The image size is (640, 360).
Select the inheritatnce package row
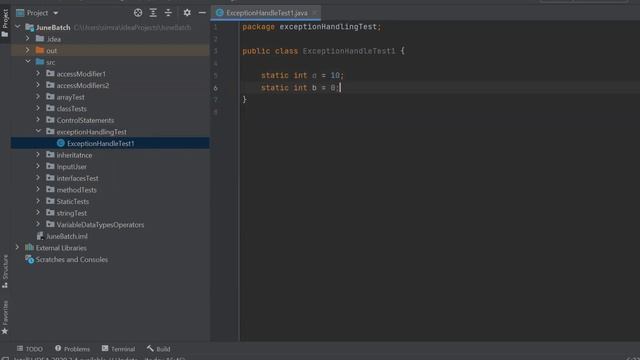click(110, 155)
